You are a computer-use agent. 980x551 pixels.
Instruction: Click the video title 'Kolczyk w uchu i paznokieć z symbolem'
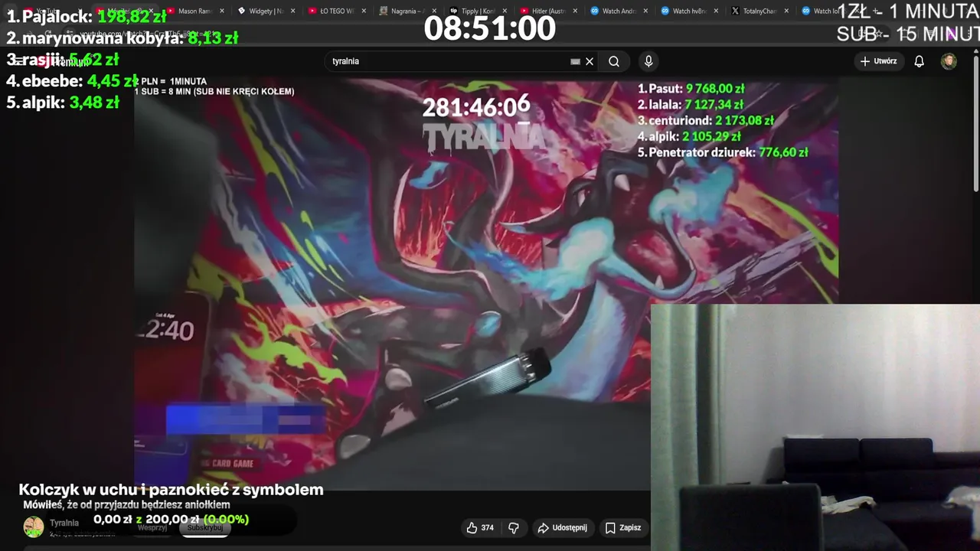coord(171,490)
